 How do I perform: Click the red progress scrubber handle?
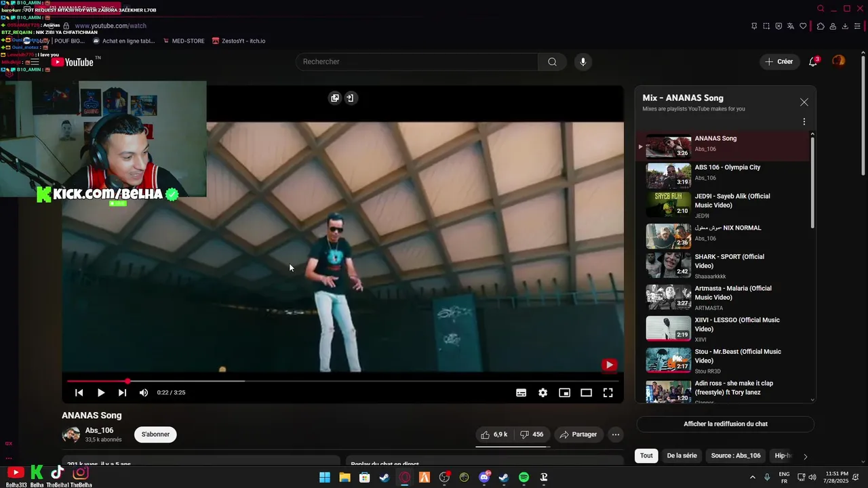click(127, 381)
